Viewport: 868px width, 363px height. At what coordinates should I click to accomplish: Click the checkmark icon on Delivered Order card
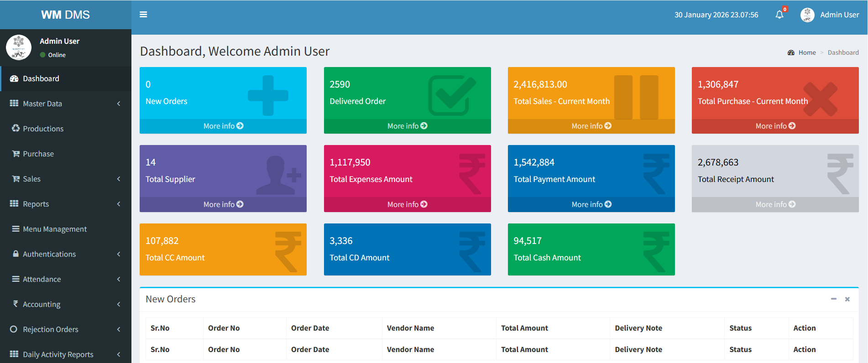452,95
